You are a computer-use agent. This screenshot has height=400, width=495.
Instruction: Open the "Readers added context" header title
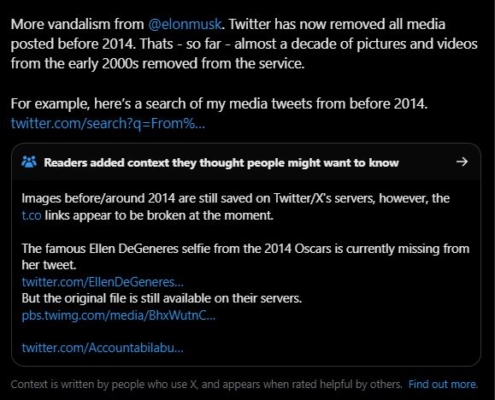click(221, 163)
